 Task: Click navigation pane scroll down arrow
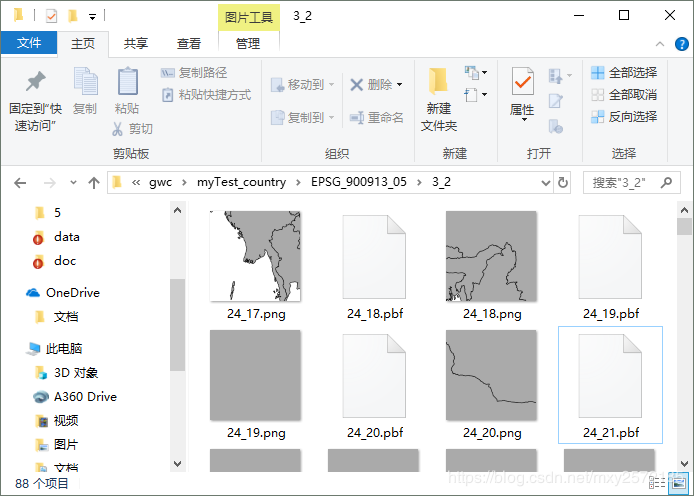coord(177,464)
